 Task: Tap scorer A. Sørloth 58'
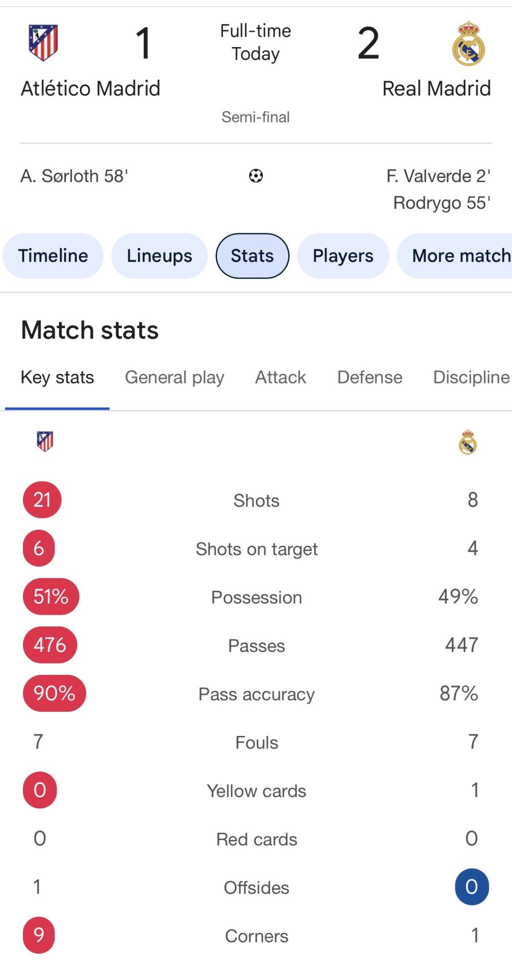pos(74,176)
